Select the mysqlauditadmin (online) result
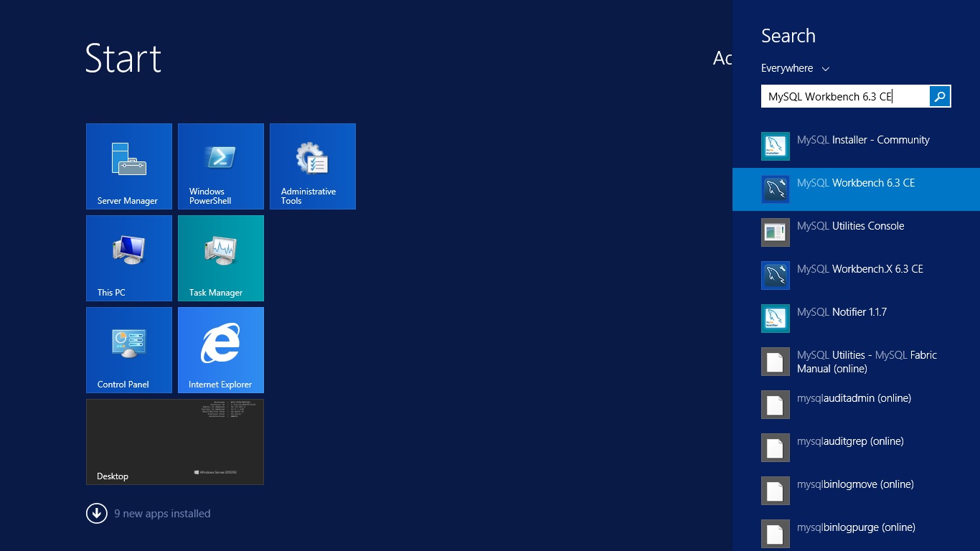 coord(856,405)
